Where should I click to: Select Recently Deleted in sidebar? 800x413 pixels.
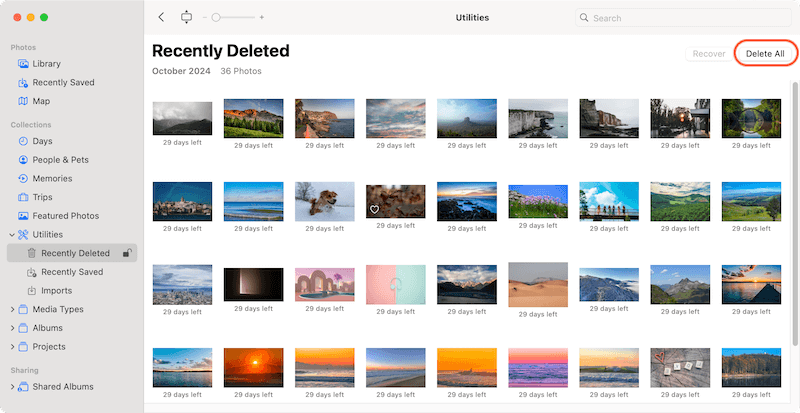point(72,253)
